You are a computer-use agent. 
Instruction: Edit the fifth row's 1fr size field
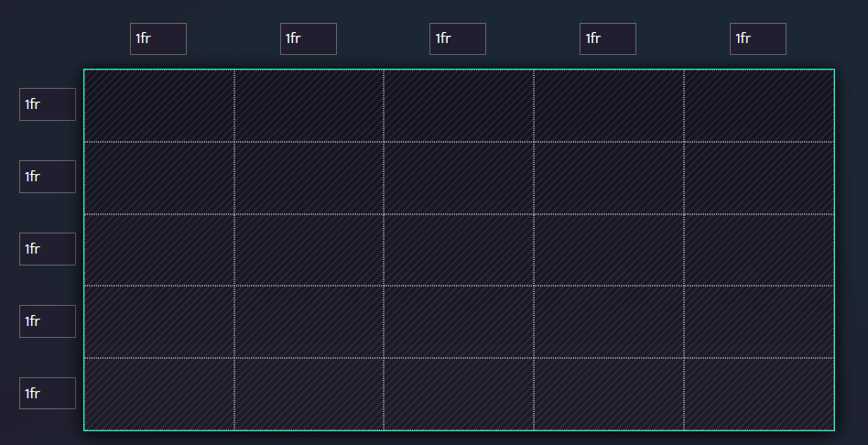[48, 394]
